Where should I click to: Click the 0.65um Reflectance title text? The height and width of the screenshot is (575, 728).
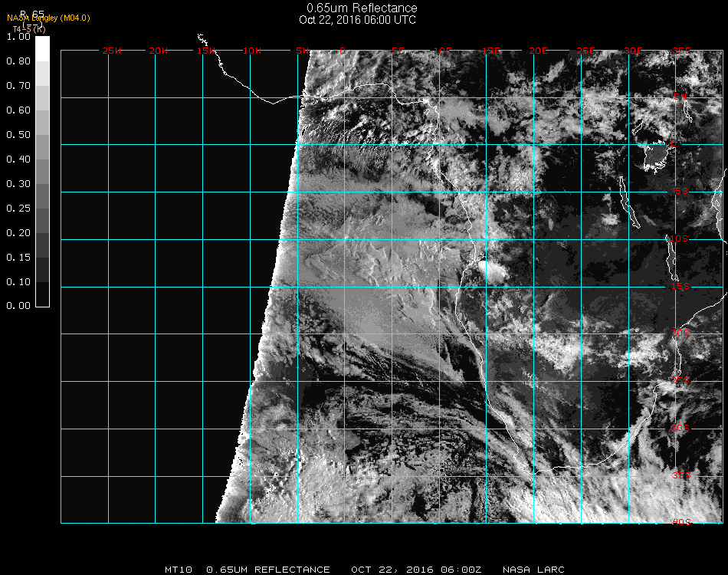(362, 8)
